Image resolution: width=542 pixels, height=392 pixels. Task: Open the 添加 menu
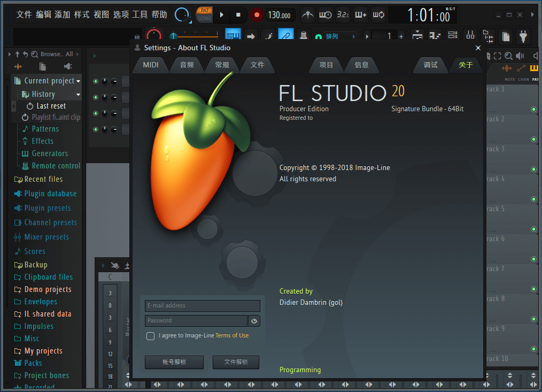[x=63, y=14]
